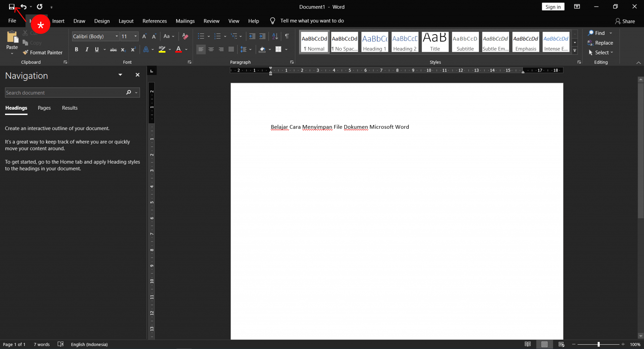This screenshot has width=644, height=349.
Task: Expand the Numbering dropdown arrow
Action: tap(225, 36)
